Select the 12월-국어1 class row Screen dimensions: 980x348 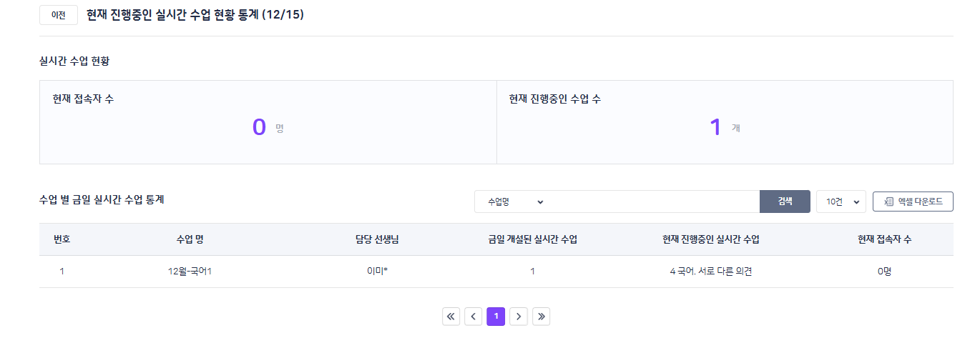190,272
